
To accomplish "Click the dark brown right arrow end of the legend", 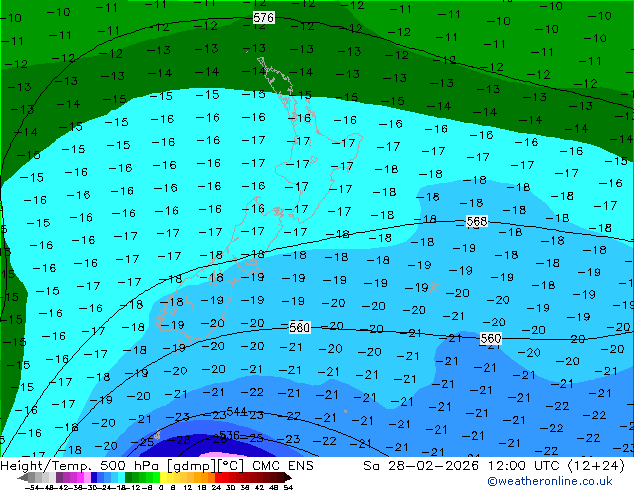I will [x=287, y=477].
